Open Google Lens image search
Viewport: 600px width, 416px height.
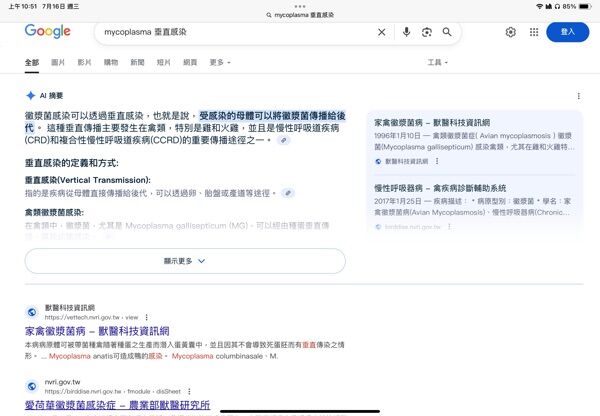426,32
